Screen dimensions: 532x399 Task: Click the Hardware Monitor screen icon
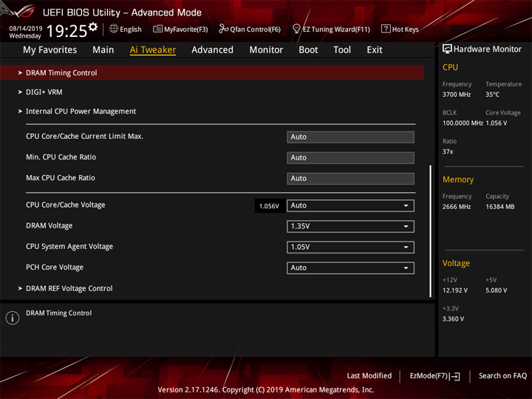pos(447,50)
